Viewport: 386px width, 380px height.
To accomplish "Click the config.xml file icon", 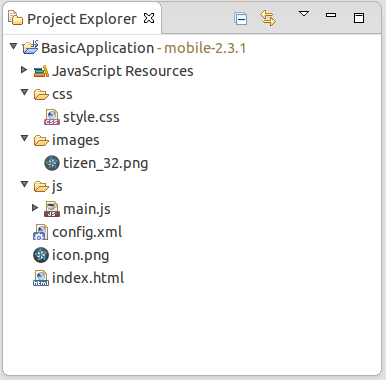I will tap(41, 232).
